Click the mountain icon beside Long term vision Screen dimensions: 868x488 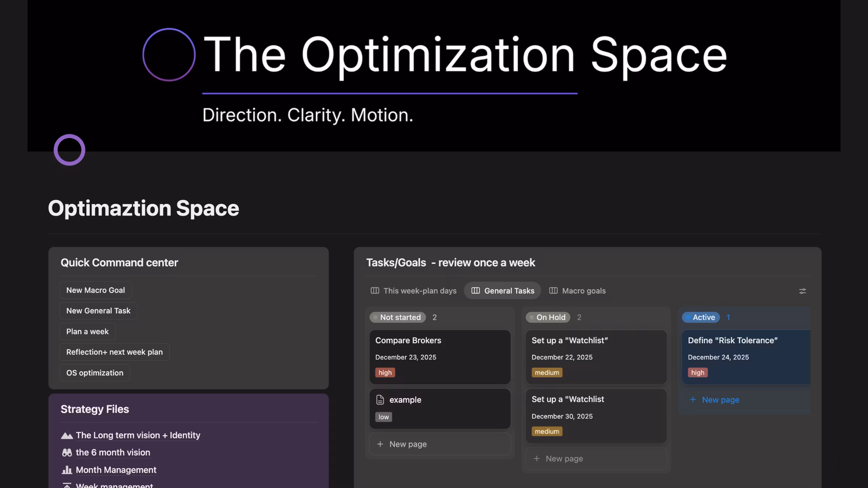[x=67, y=436]
